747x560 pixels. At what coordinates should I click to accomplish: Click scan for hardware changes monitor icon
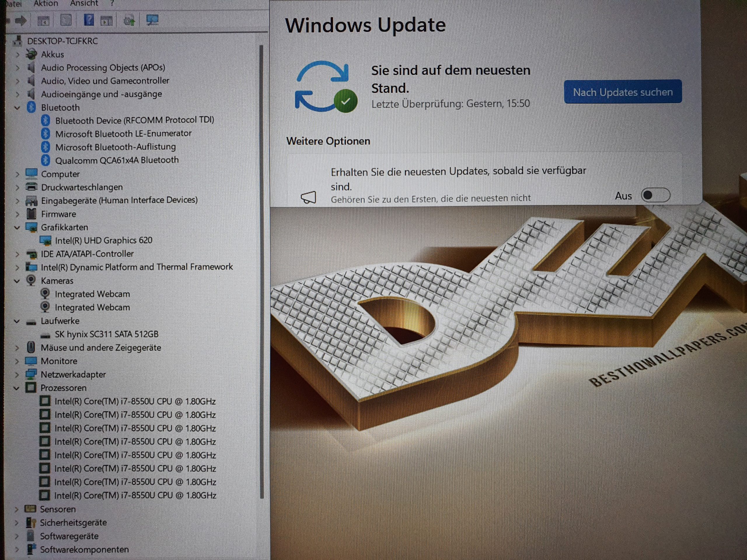pos(152,20)
